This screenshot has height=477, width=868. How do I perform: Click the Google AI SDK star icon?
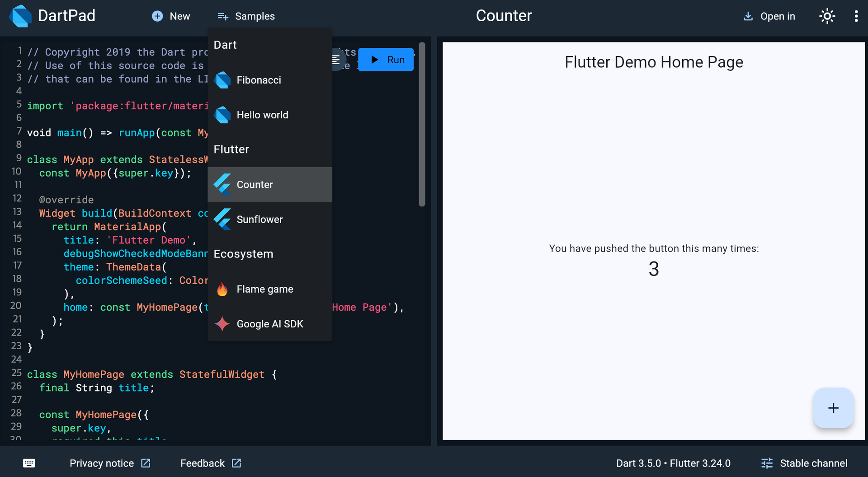click(222, 324)
